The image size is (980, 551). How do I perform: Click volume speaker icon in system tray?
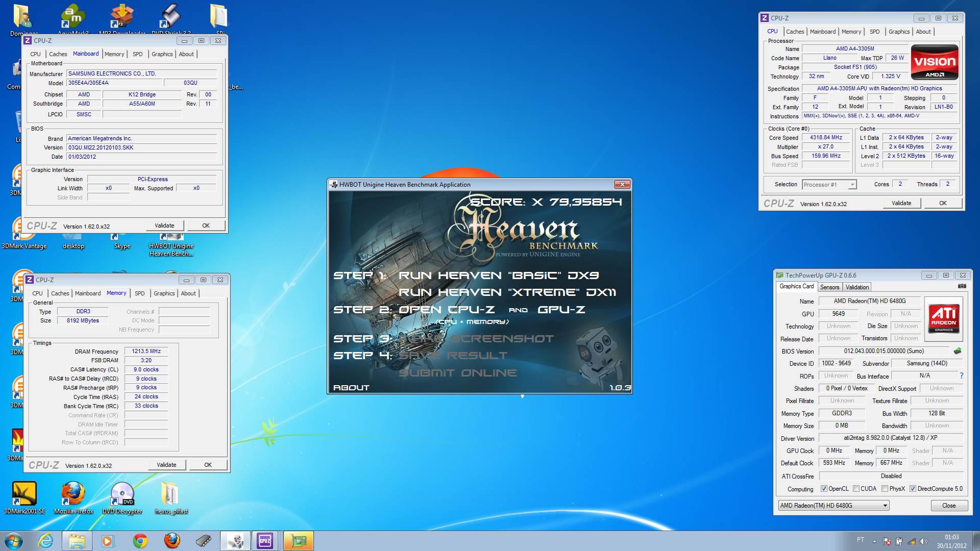coord(924,541)
